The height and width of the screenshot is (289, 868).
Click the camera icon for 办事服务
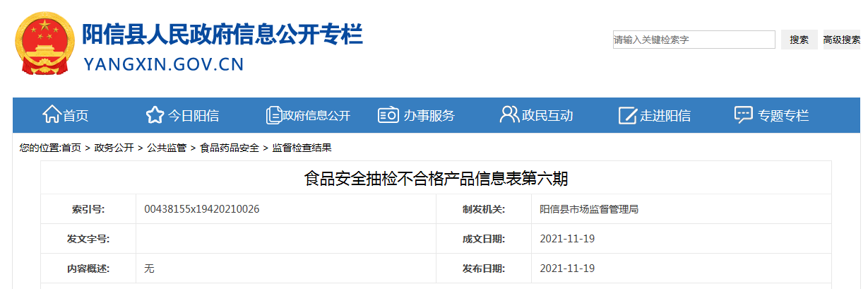pos(388,114)
